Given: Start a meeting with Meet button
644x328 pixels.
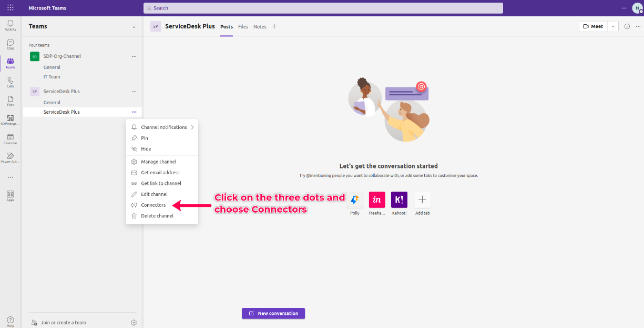Looking at the screenshot, I should click(594, 26).
